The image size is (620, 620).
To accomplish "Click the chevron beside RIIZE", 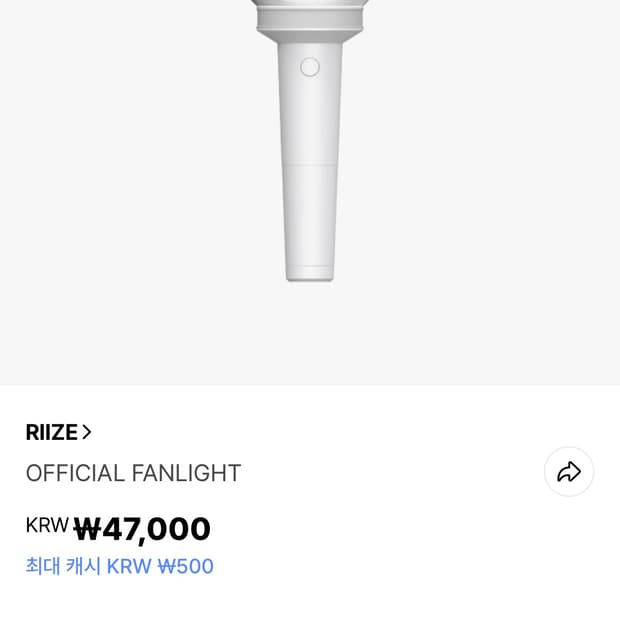I will coord(87,432).
